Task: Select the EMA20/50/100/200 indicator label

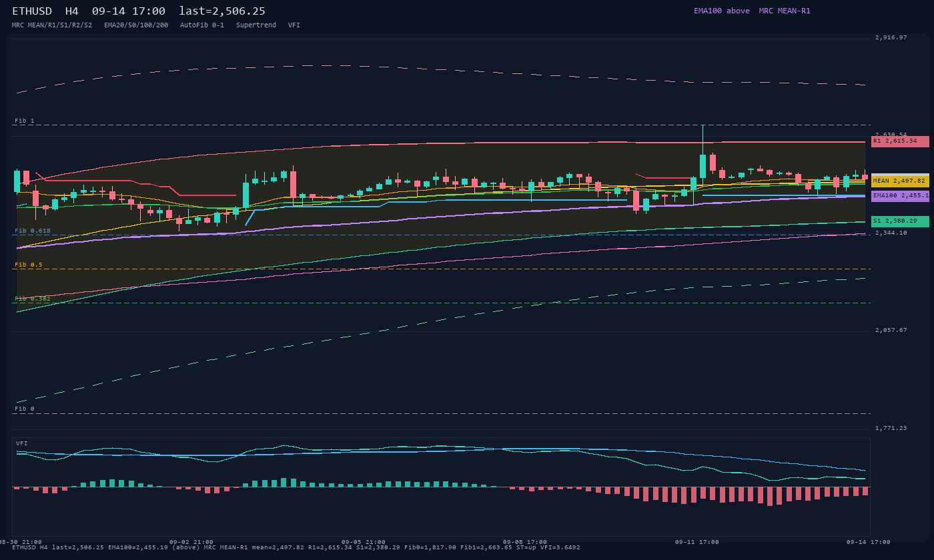Action: [x=136, y=25]
